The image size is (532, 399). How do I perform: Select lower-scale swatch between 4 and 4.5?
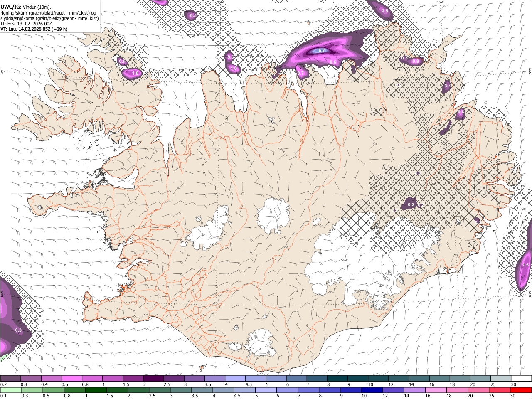point(224,390)
